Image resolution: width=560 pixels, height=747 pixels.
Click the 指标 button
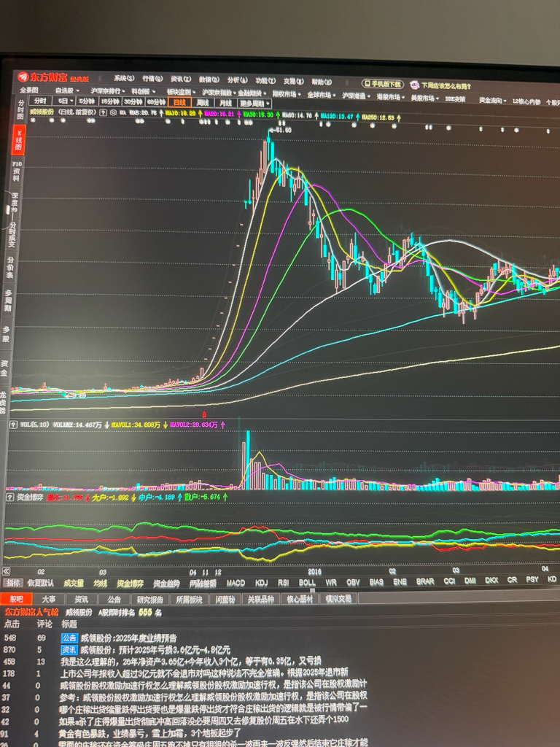(13, 582)
